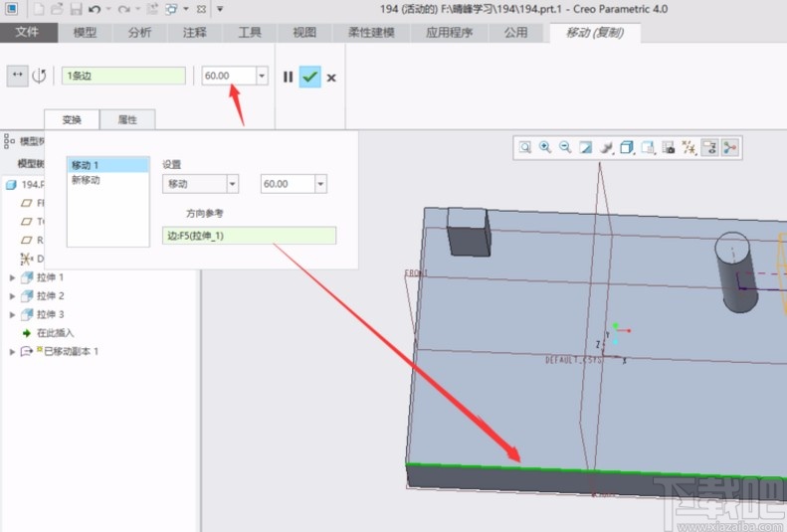Click the Open folder icon

[x=58, y=9]
